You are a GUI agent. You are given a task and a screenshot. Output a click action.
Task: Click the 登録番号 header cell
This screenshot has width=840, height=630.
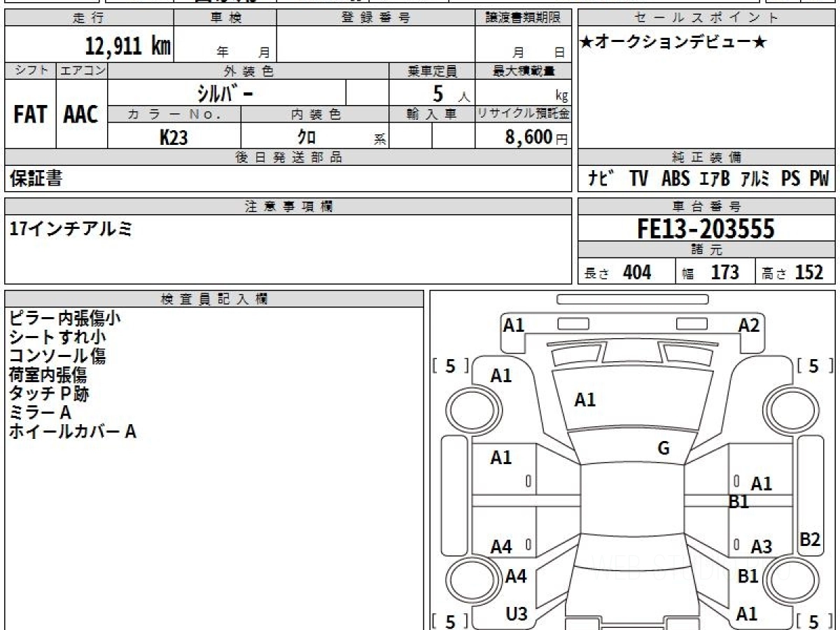(x=376, y=18)
